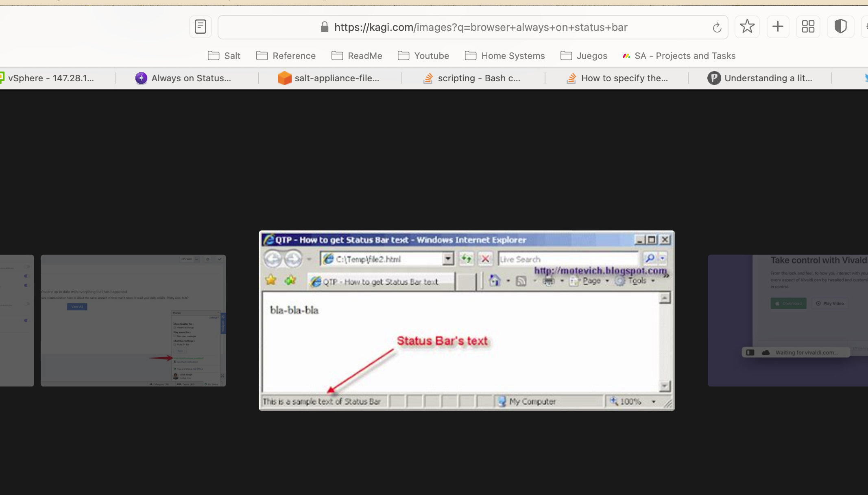Select the Understanding a lit... tab
This screenshot has height=495, width=868.
tap(760, 78)
